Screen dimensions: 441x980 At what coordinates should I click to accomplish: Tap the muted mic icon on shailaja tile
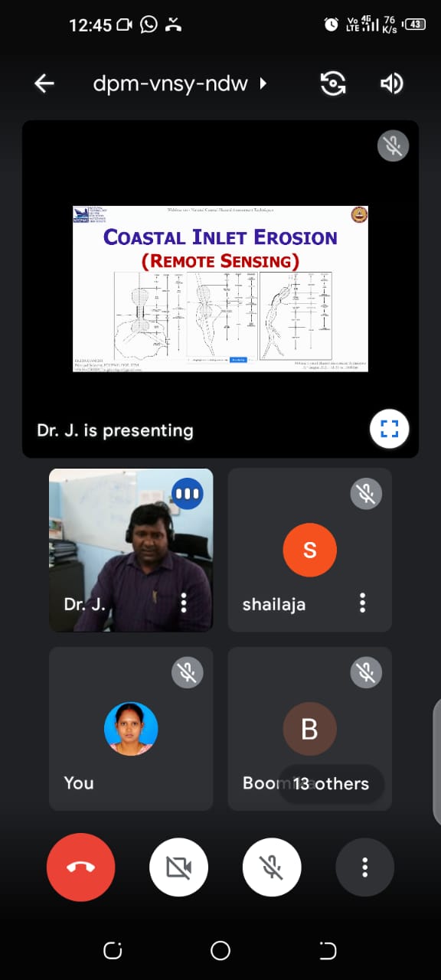tap(366, 494)
